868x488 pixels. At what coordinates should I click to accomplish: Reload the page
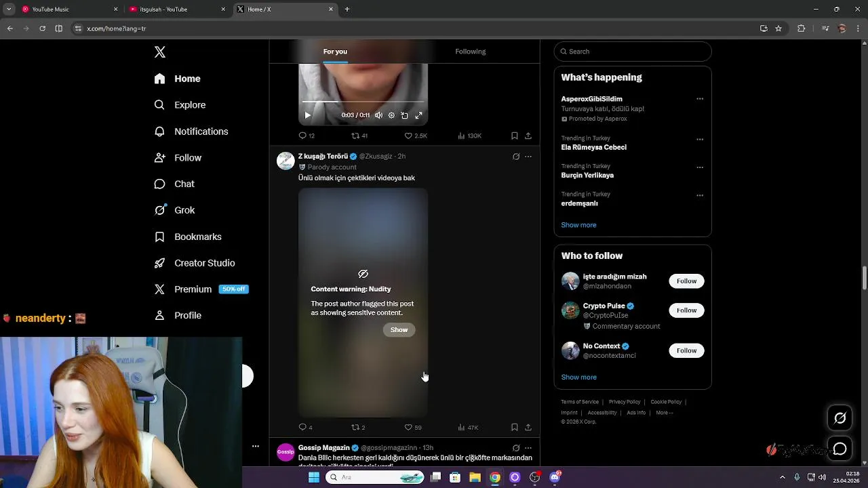42,28
